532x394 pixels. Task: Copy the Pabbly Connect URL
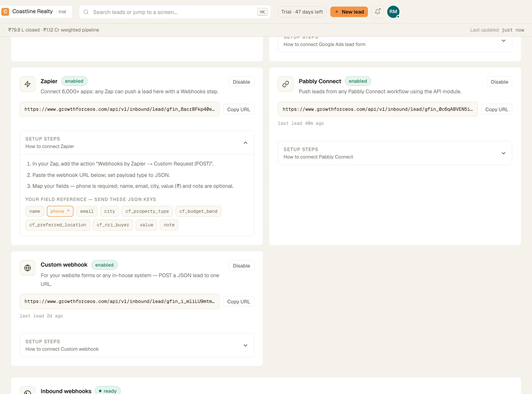[x=497, y=109]
